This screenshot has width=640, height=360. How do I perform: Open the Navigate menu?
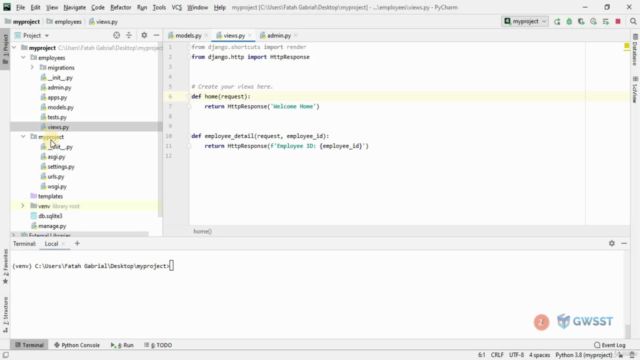(x=74, y=7)
